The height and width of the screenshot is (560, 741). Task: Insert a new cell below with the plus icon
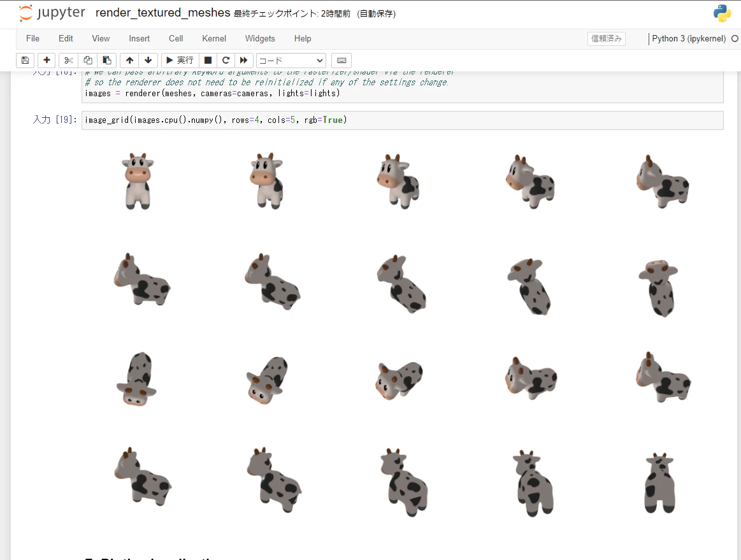46,60
